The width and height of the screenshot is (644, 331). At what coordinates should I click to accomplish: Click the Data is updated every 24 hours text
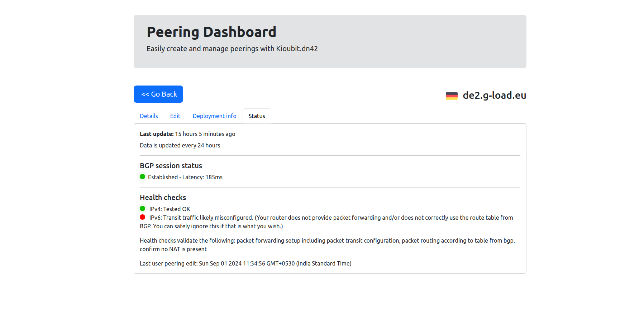point(180,145)
